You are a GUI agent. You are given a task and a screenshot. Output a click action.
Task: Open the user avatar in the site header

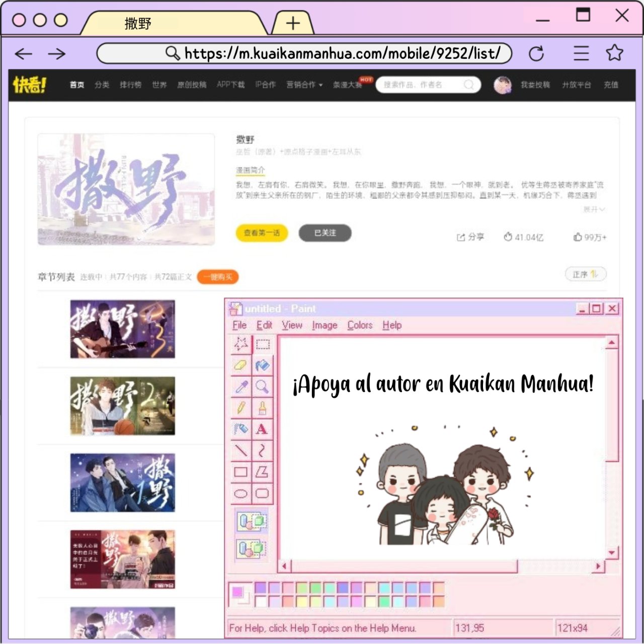click(x=503, y=85)
